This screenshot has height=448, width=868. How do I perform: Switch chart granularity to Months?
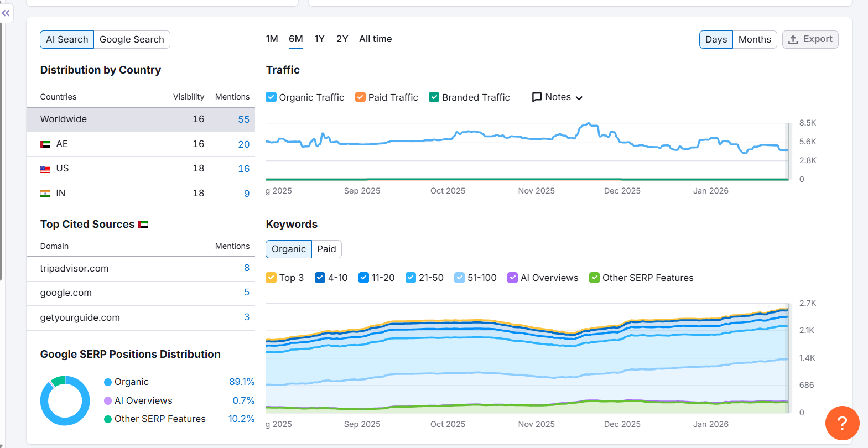755,39
